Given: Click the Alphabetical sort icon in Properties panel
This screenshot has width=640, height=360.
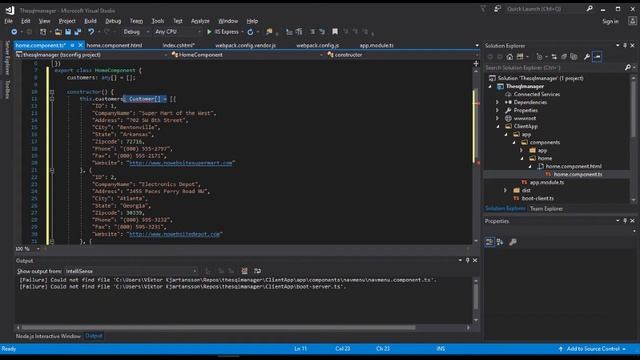Looking at the screenshot, I should pos(500,242).
